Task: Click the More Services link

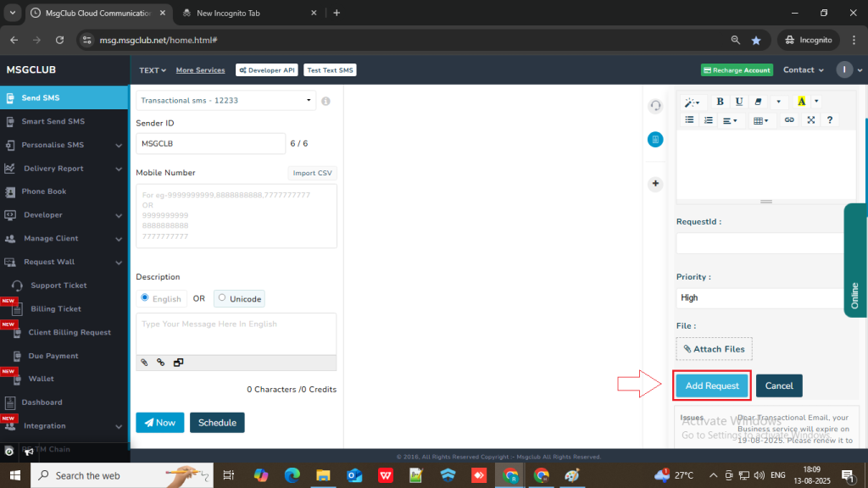Action: [200, 70]
